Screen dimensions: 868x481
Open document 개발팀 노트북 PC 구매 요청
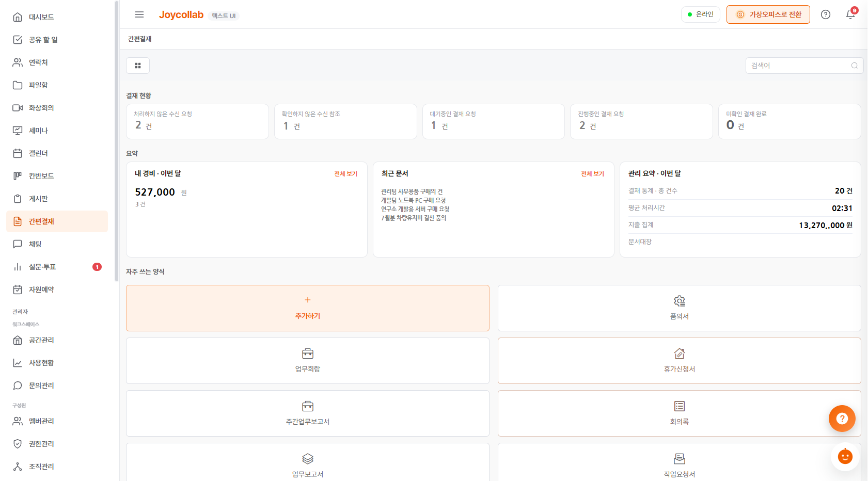point(414,200)
